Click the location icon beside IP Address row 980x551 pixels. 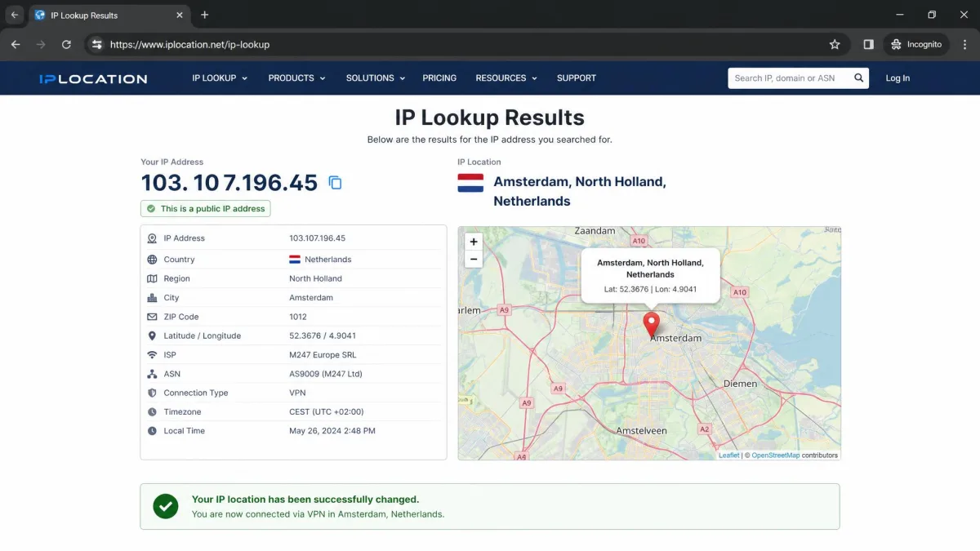152,238
